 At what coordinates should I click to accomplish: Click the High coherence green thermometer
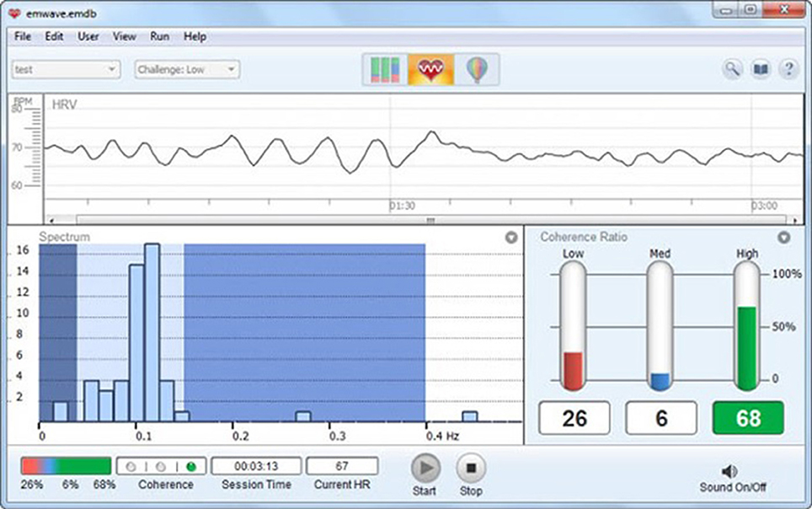pyautogui.click(x=747, y=326)
